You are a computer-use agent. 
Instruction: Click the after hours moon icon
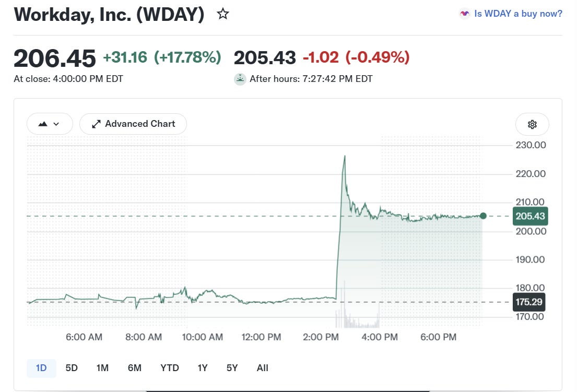click(x=240, y=79)
